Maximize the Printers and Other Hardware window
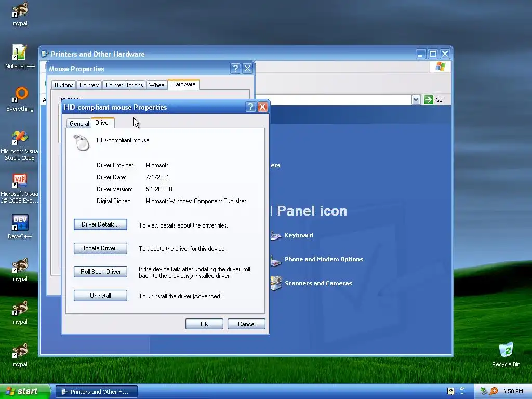Screen dimensions: 532x399 (x=433, y=54)
